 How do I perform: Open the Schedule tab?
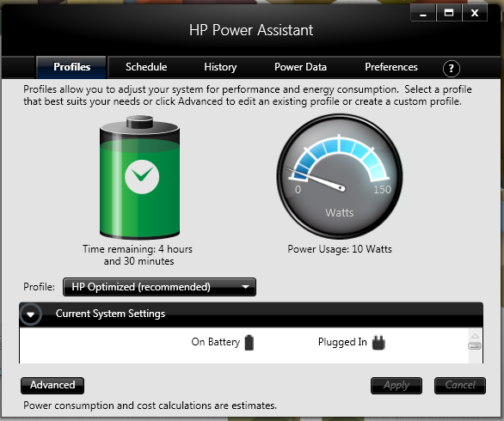pos(146,67)
